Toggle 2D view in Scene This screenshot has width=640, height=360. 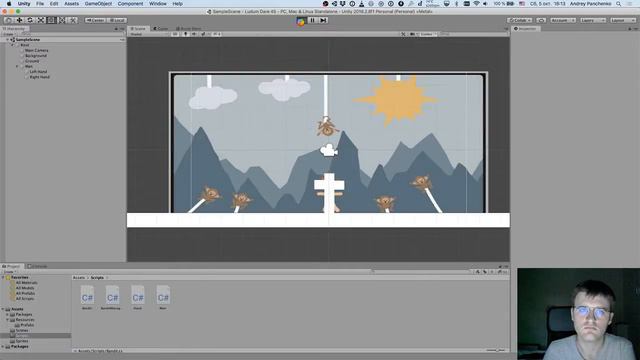click(175, 34)
